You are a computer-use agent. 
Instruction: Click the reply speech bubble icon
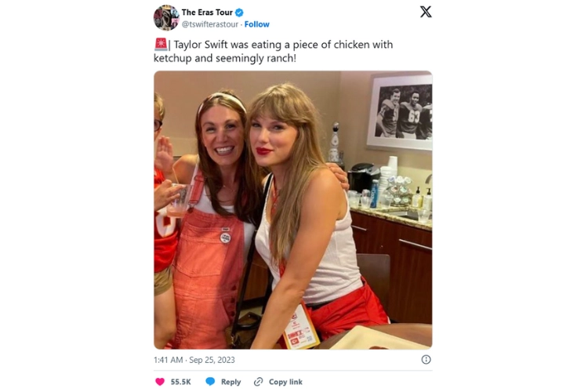click(x=210, y=382)
